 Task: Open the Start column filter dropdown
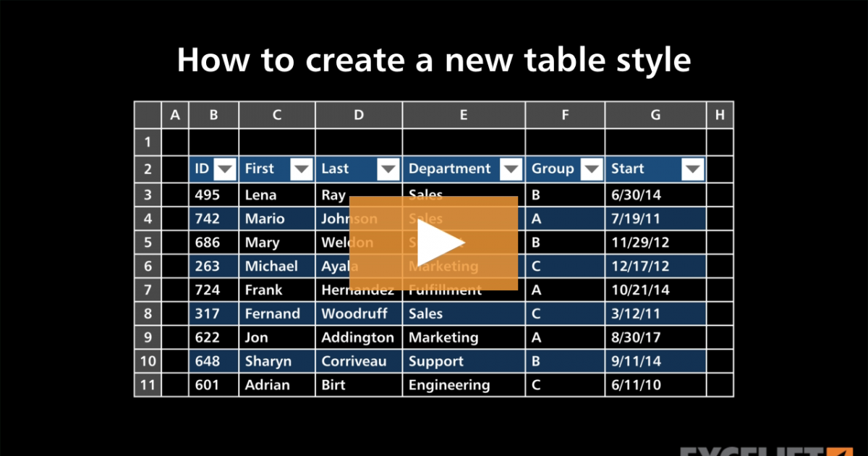(x=693, y=169)
